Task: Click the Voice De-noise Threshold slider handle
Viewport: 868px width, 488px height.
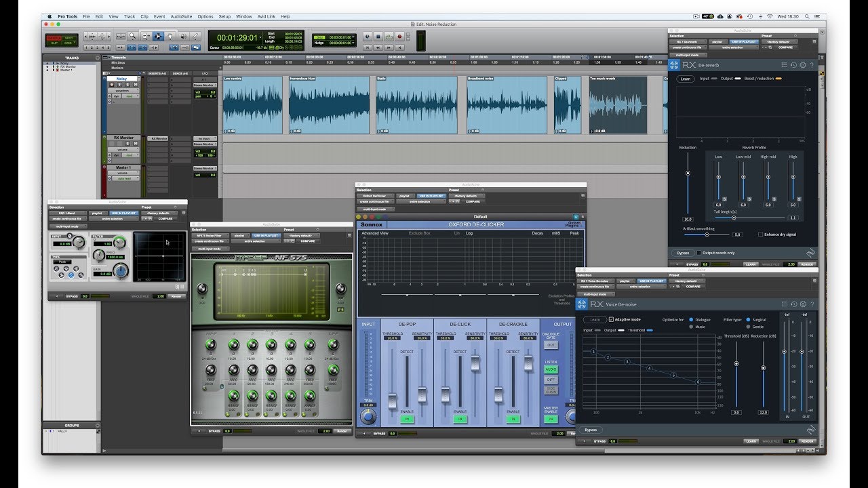Action: pyautogui.click(x=736, y=364)
